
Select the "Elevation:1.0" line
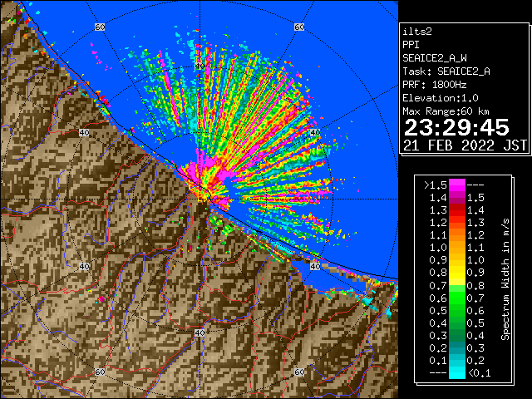[x=441, y=98]
